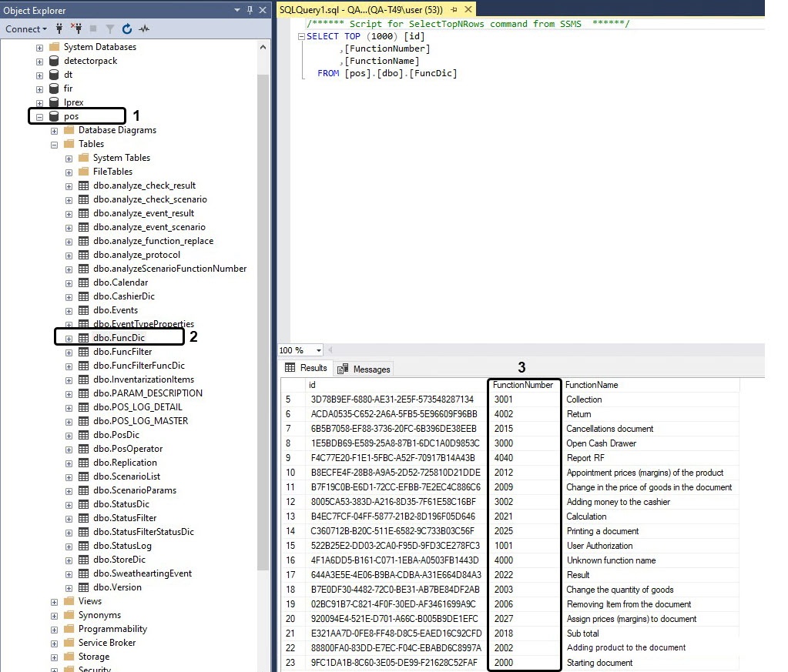The width and height of the screenshot is (788, 672).
Task: Click the Connect Object Explorer plug icon
Action: [59, 29]
